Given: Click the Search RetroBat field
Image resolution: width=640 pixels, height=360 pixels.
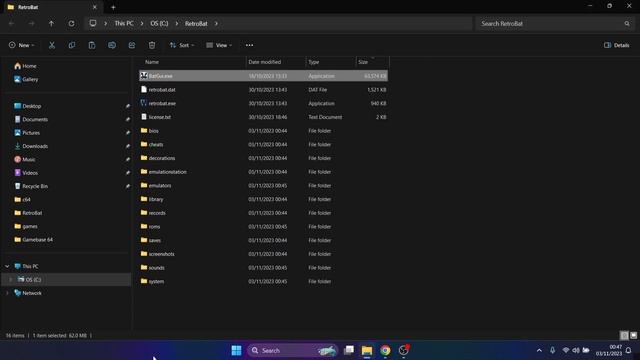Looking at the screenshot, I should point(554,24).
